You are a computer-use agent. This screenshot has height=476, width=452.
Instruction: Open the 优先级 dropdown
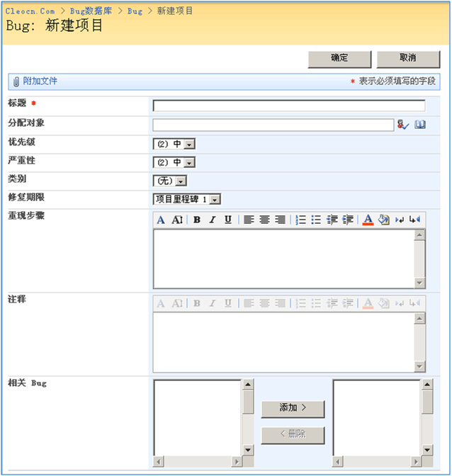click(x=174, y=144)
